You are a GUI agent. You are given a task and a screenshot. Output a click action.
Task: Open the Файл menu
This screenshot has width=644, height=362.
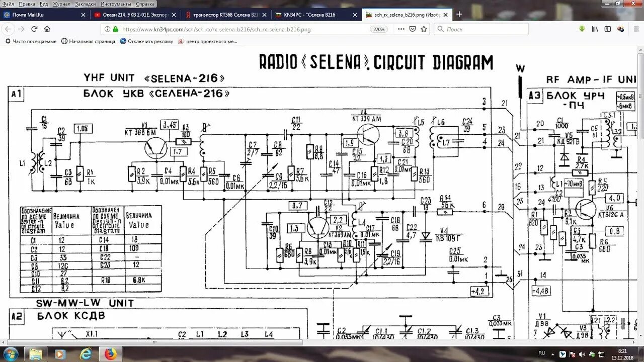(x=8, y=4)
